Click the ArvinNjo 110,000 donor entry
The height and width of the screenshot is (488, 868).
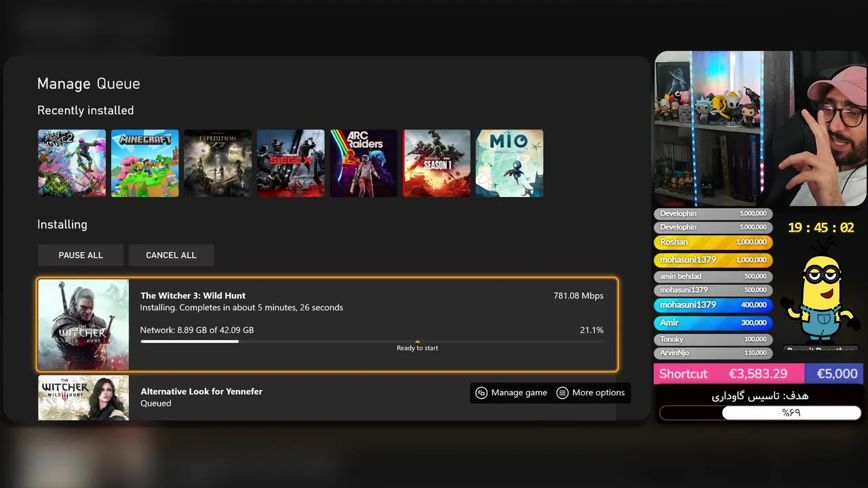click(713, 353)
